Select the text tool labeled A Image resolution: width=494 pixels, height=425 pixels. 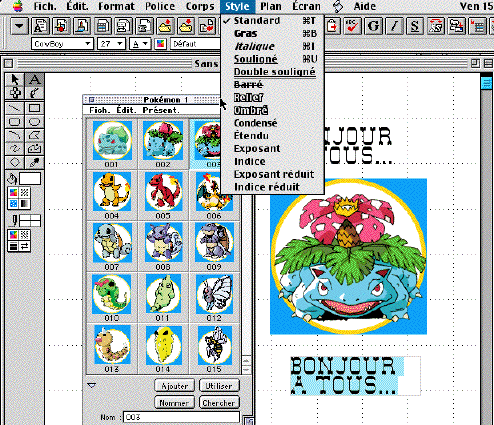[x=34, y=80]
